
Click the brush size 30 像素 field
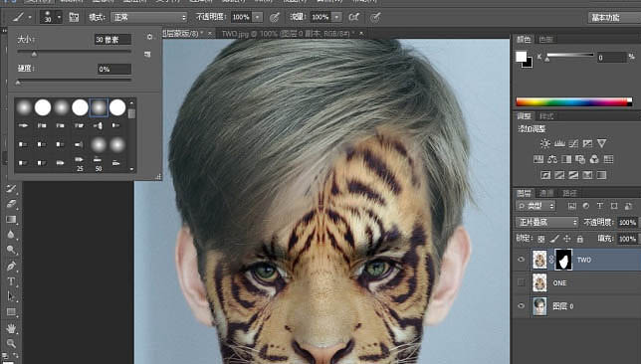click(x=112, y=39)
